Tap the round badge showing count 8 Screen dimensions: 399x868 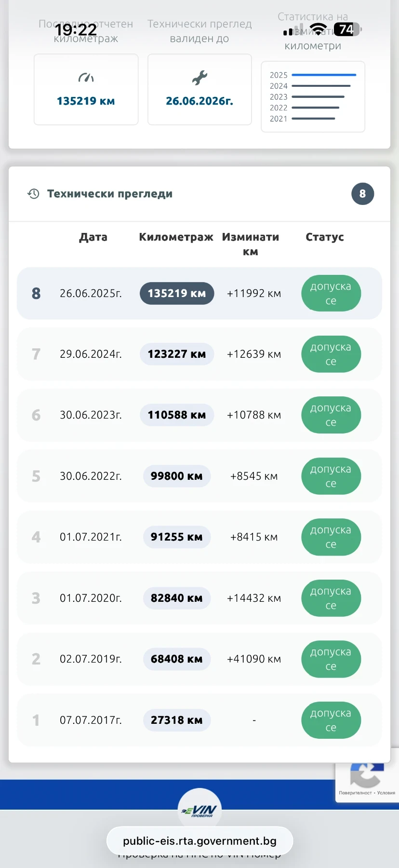362,194
